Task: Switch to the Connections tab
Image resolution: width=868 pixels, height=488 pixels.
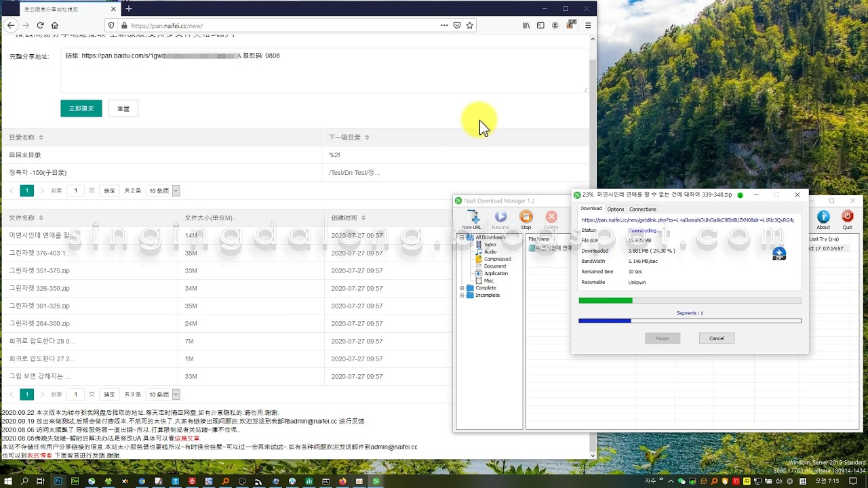Action: [x=643, y=209]
